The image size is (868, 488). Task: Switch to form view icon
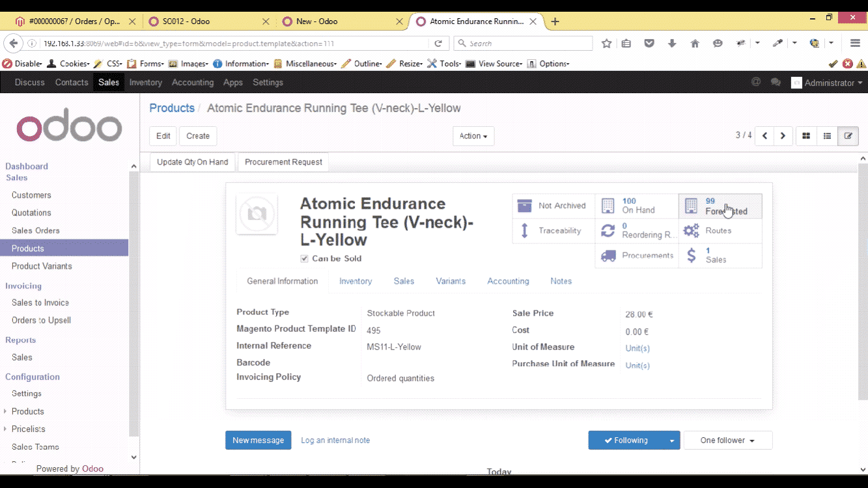click(848, 136)
